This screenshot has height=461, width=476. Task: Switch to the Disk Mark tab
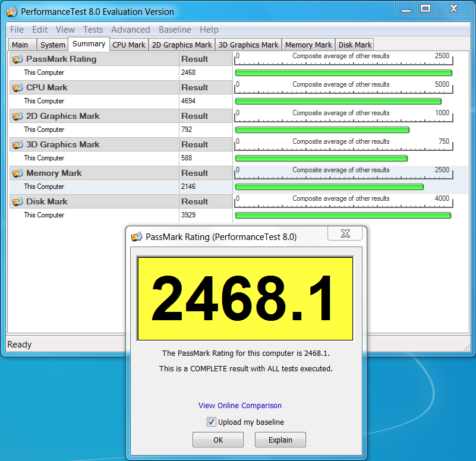click(355, 45)
